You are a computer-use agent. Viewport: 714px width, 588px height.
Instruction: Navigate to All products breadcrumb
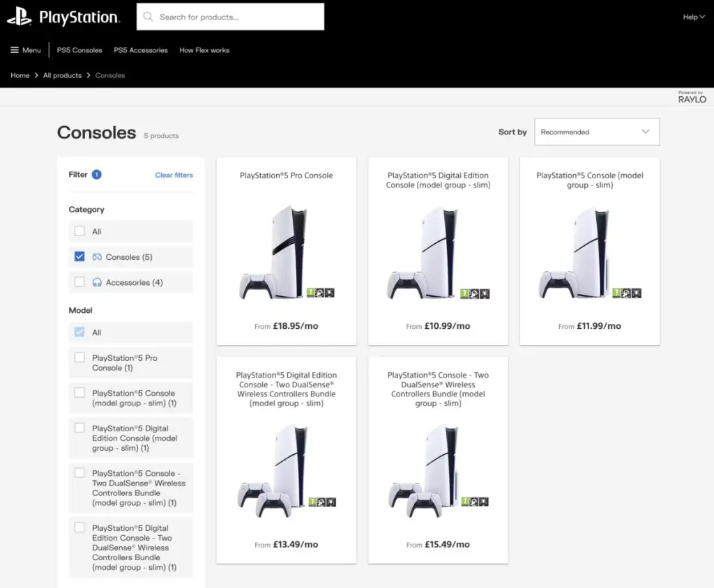click(x=62, y=75)
